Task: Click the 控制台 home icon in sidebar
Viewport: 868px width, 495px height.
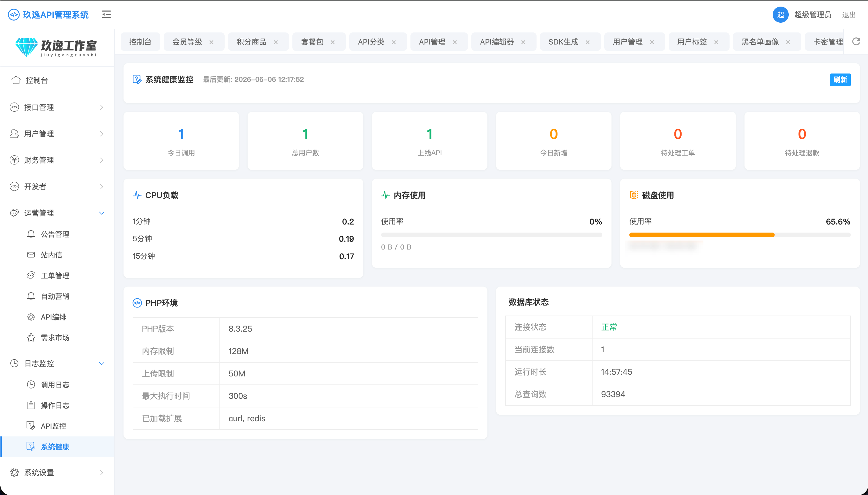Action: click(16, 80)
